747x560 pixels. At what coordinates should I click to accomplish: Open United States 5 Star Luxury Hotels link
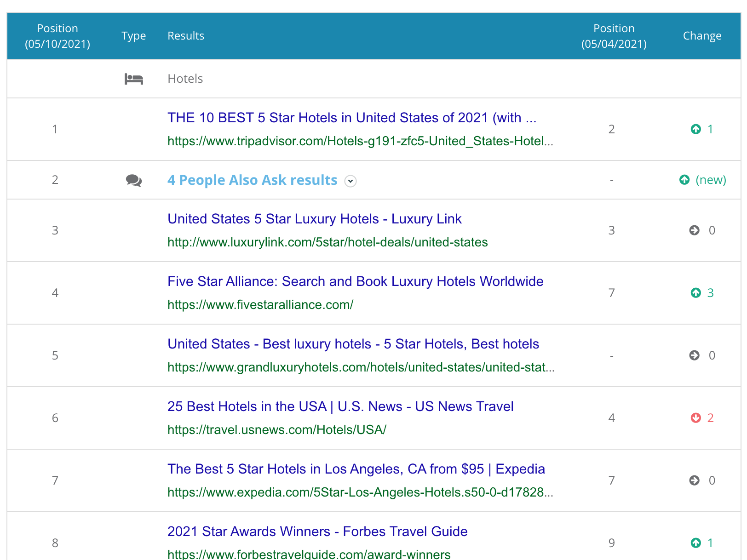click(314, 219)
